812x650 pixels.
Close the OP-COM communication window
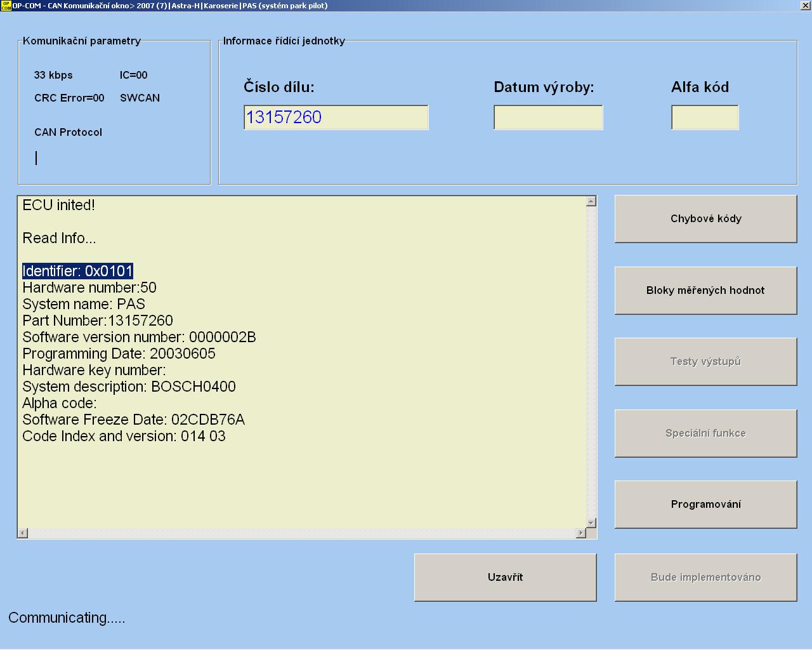(805, 6)
